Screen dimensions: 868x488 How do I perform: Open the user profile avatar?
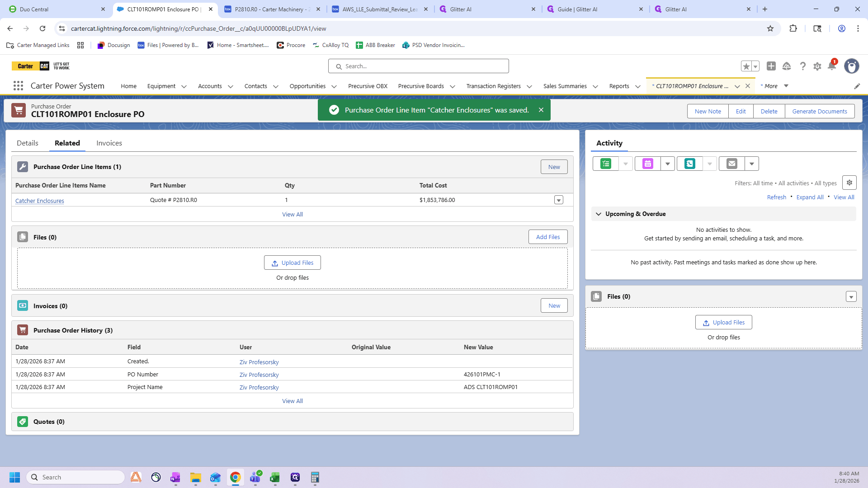coord(852,66)
